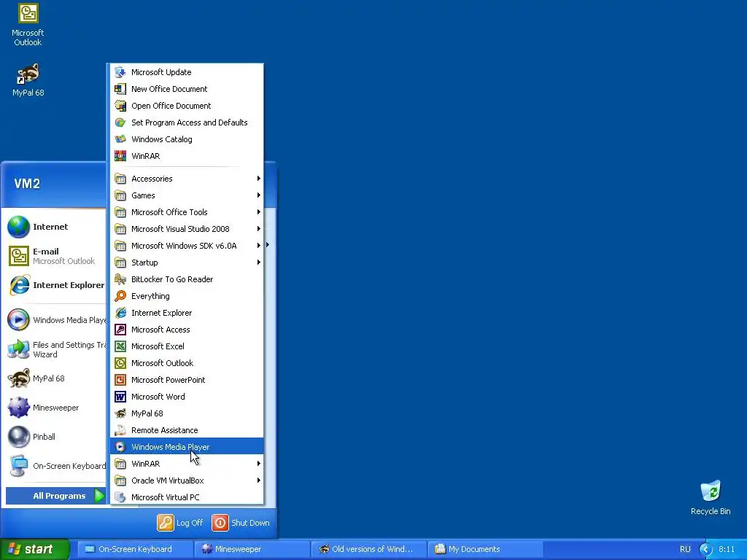Show hidden tray icons arrow
747x560 pixels.
coord(705,550)
